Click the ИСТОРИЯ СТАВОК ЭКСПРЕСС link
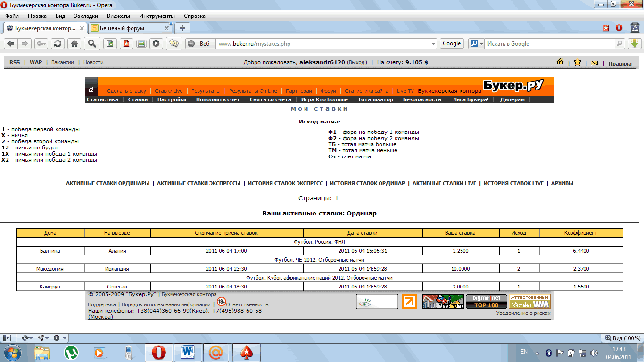The height and width of the screenshot is (362, 644). 285,183
